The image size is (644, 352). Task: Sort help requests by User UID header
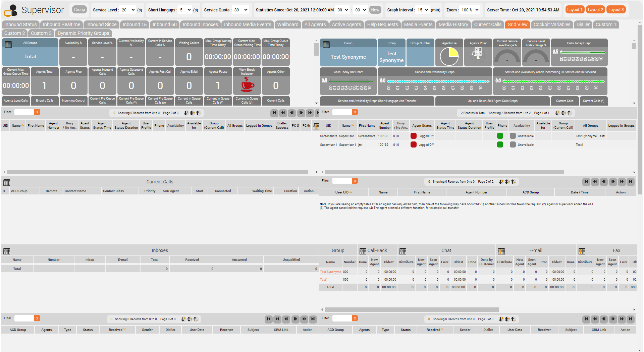(x=343, y=192)
